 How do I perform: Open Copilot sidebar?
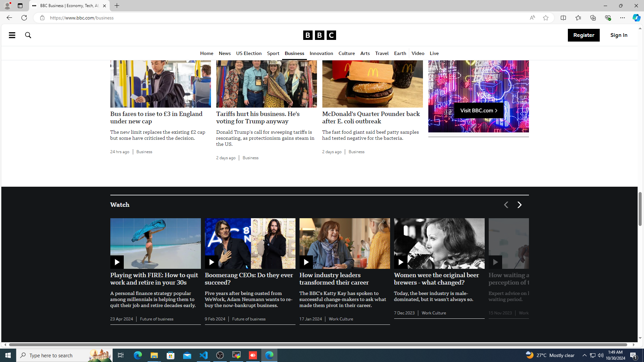click(636, 18)
